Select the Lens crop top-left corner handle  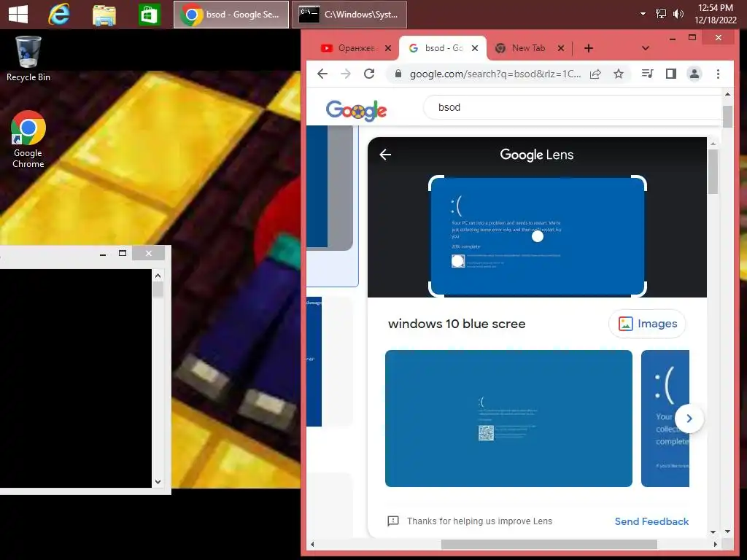[435, 182]
